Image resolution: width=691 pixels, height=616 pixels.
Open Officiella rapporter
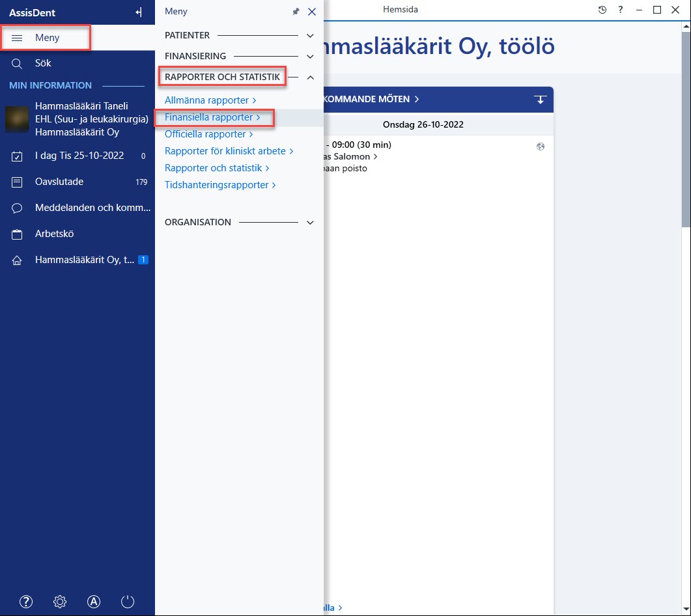tap(209, 134)
